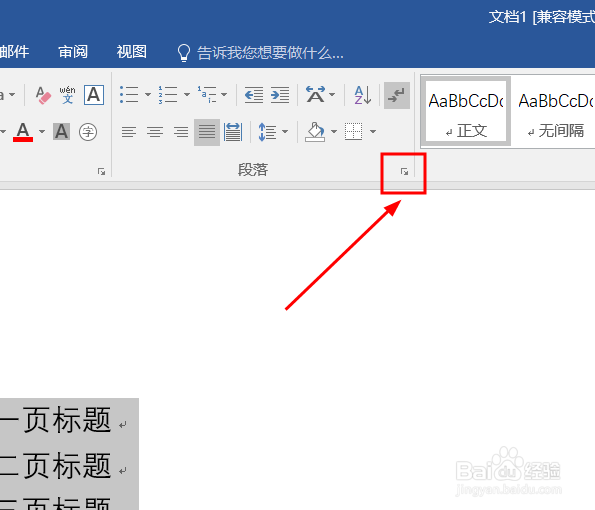Screen dimensions: 595x510
Task: Expand the multilevel list dropdown
Action: coord(224,94)
